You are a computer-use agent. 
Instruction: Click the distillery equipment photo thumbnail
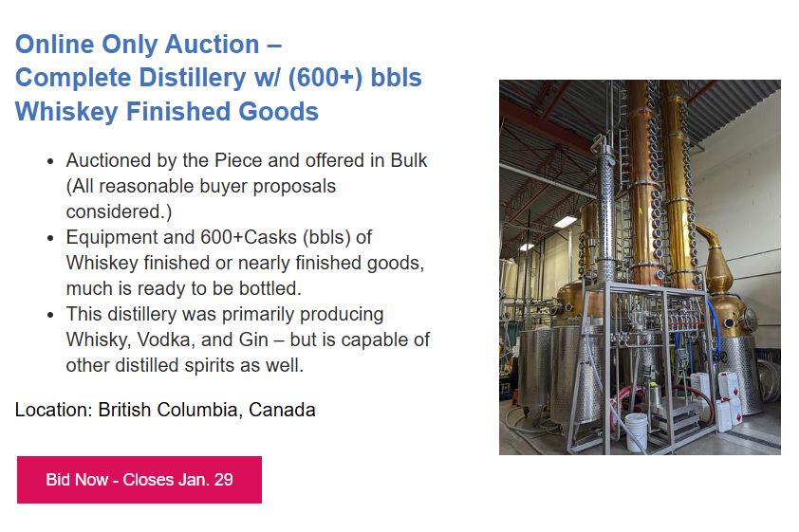640,267
